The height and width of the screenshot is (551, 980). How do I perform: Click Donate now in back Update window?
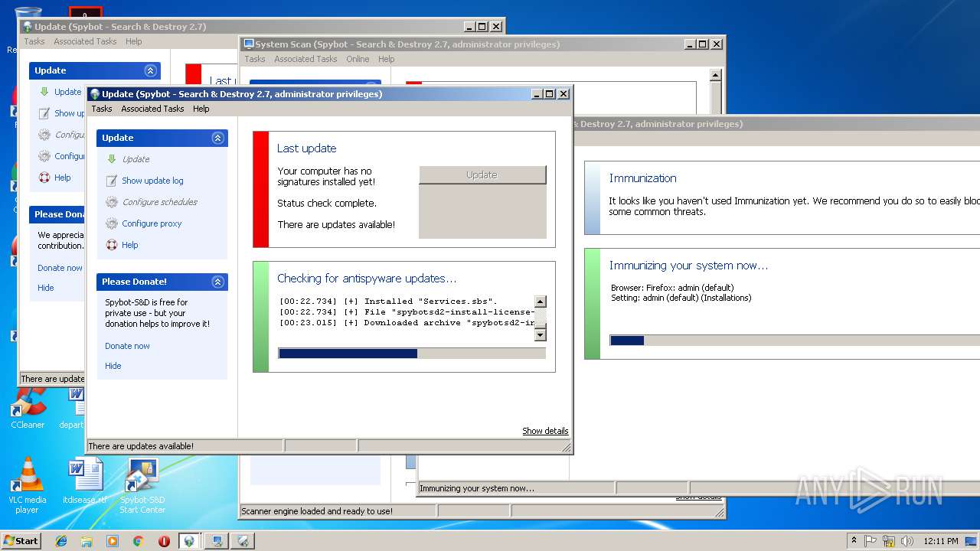(x=60, y=268)
